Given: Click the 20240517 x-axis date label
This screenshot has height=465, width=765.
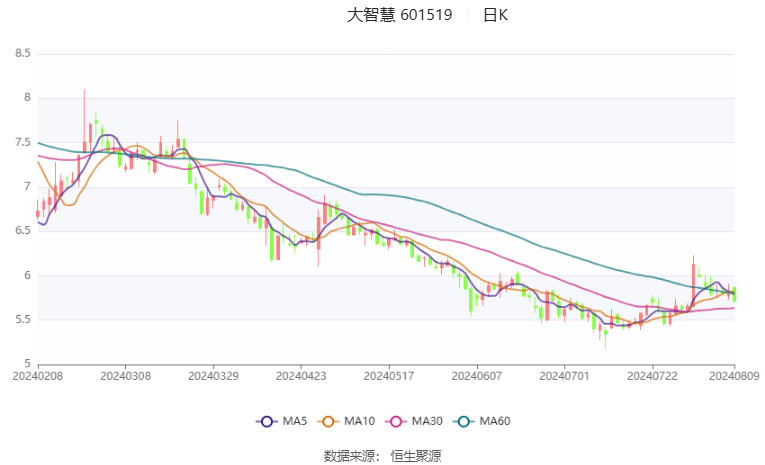Looking at the screenshot, I should click(389, 376).
